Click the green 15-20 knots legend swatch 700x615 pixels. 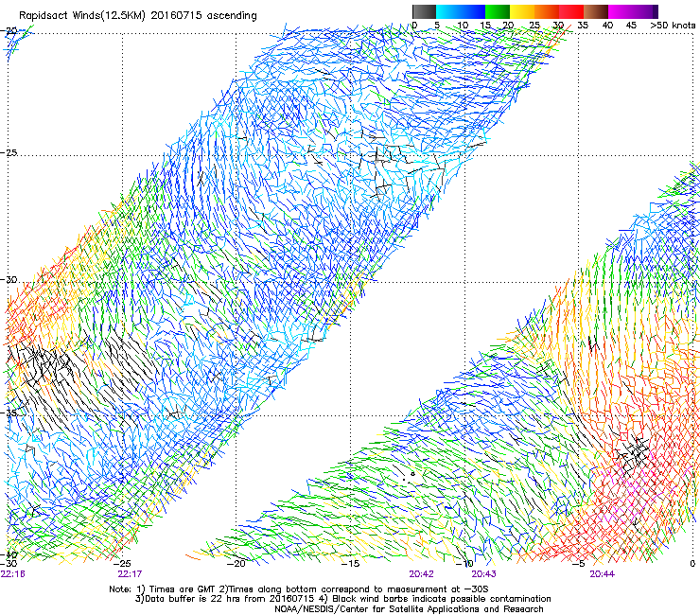tap(498, 11)
